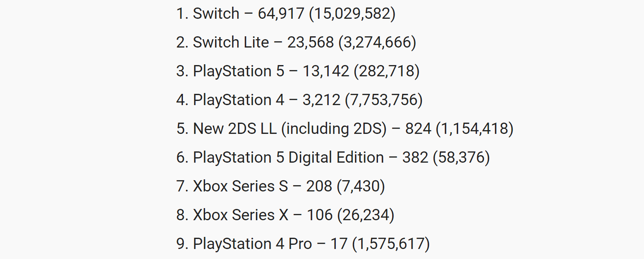Select the PlayStation 4 total 7,753,756

point(384,100)
